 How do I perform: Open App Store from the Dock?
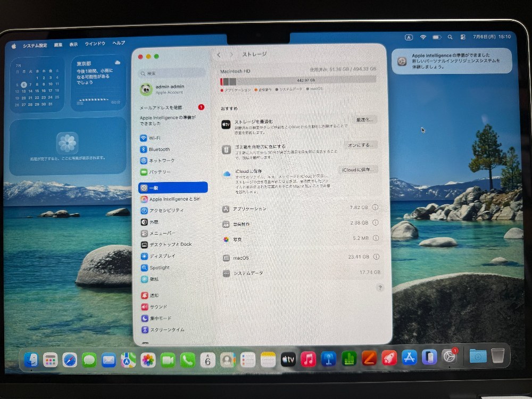409,358
